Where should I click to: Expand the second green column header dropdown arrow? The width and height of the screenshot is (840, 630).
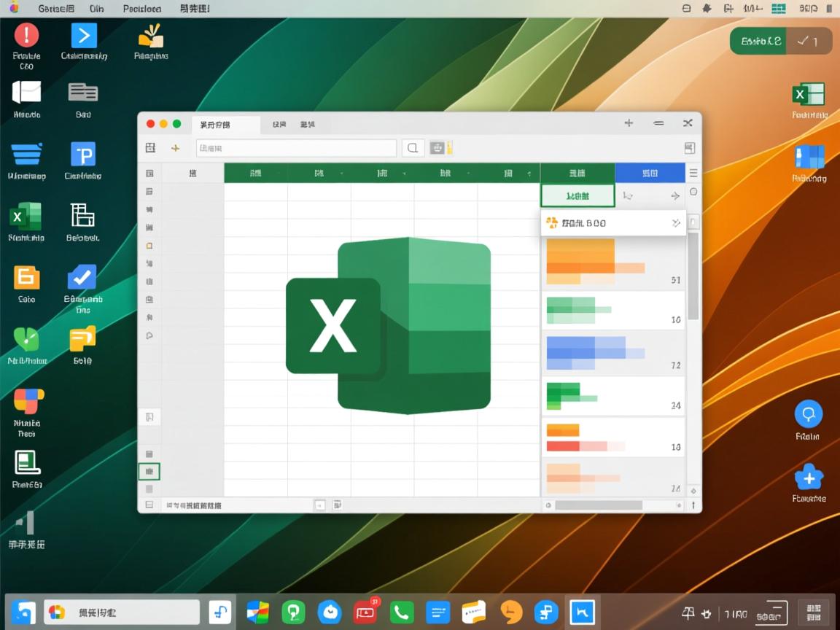342,174
